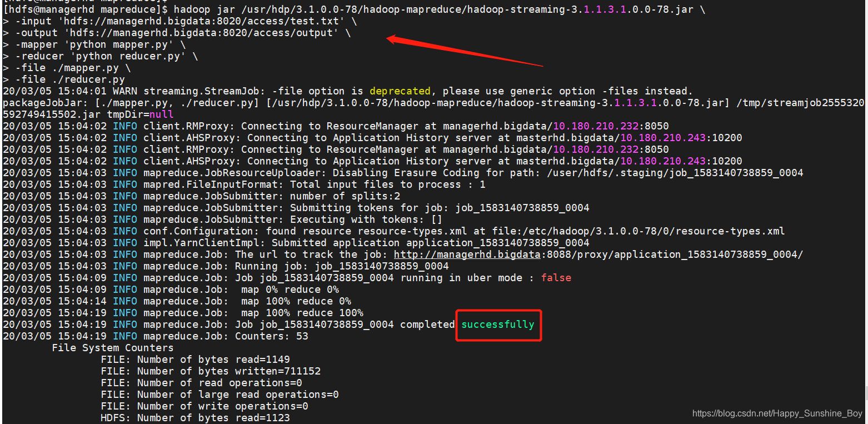This screenshot has height=424, width=868.
Task: Click the green word 'successfully'
Action: (x=498, y=325)
